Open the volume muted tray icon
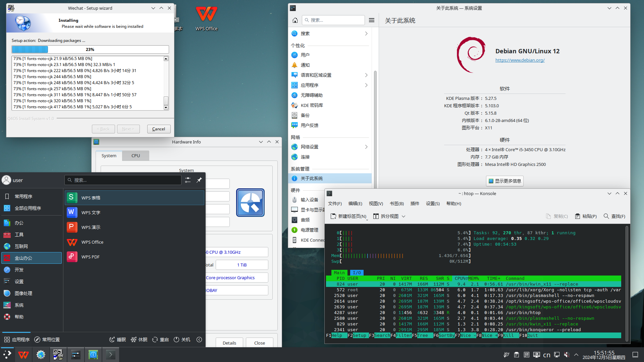 pos(567,355)
